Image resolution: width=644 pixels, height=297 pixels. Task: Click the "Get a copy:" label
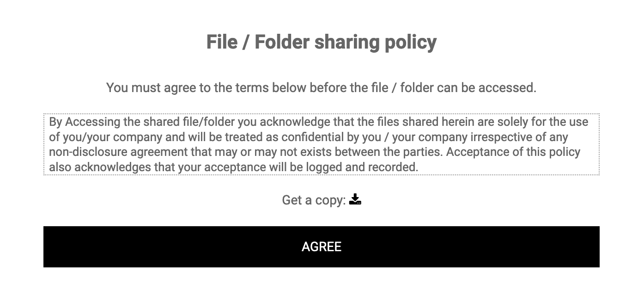coord(314,200)
